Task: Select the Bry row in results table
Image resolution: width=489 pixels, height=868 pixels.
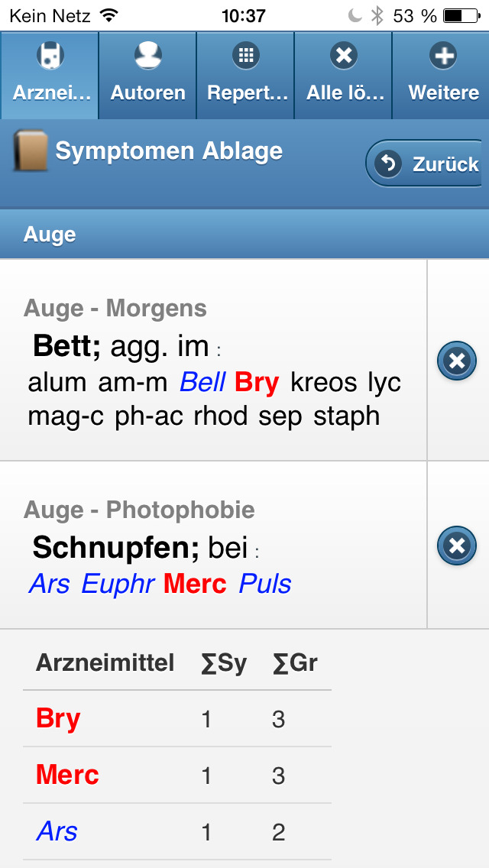Action: (x=177, y=719)
